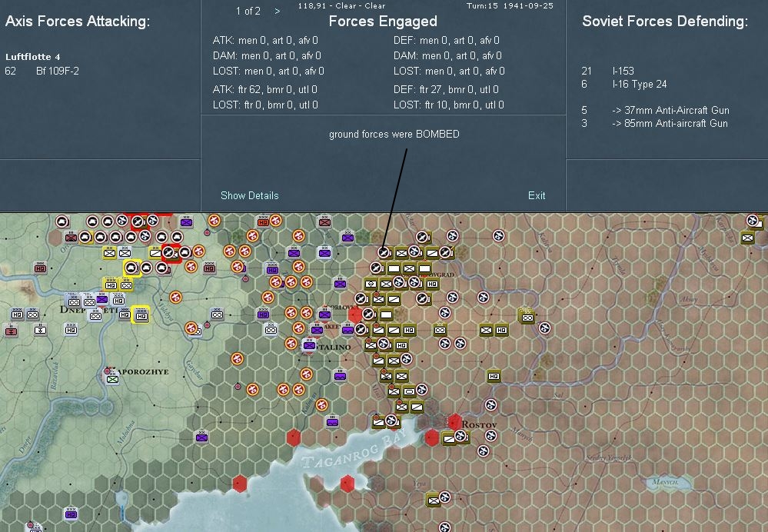Click aircraft icon beside the Yeya infantry counter
Image resolution: width=768 pixels, height=532 pixels.
(445, 497)
